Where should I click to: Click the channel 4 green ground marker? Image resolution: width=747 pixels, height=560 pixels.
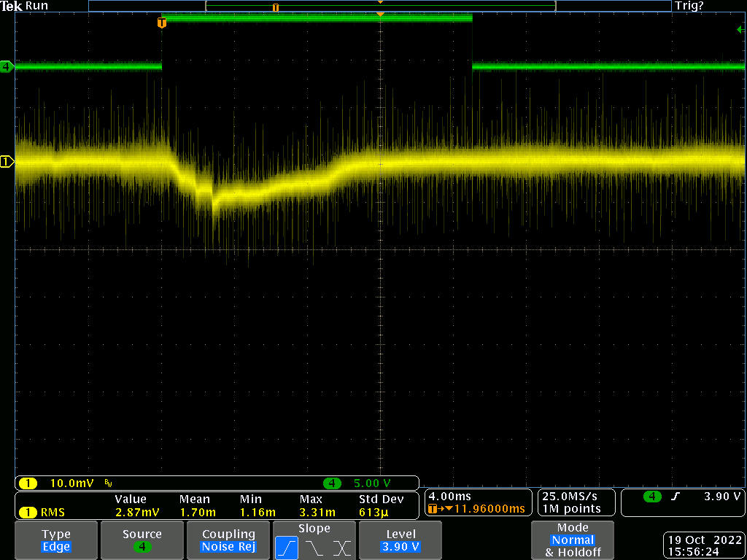point(7,67)
